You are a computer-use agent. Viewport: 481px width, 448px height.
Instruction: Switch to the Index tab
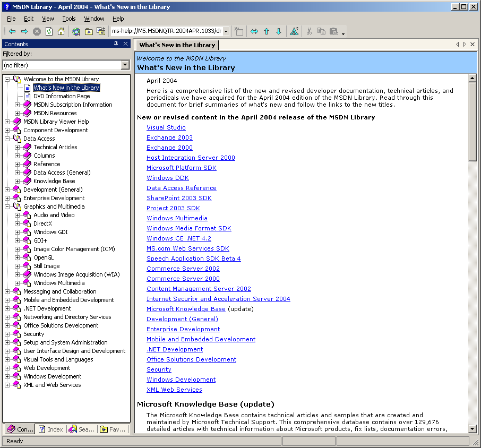[50, 429]
